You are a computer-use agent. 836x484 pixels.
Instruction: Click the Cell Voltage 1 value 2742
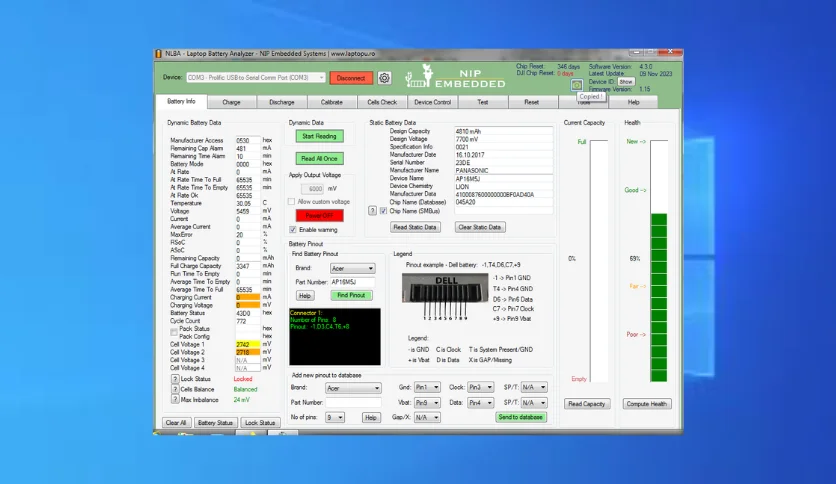pos(247,344)
